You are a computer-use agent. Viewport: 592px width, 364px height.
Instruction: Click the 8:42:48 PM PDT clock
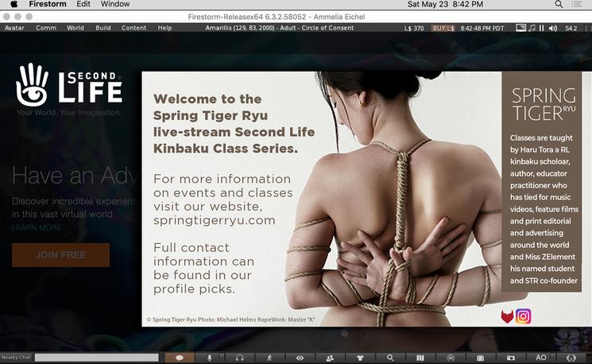(x=482, y=29)
